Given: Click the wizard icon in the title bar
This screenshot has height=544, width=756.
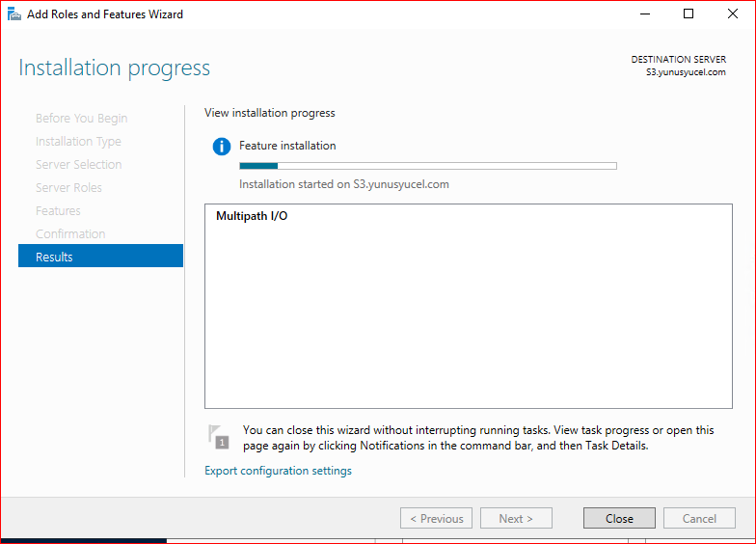Looking at the screenshot, I should 13,14.
